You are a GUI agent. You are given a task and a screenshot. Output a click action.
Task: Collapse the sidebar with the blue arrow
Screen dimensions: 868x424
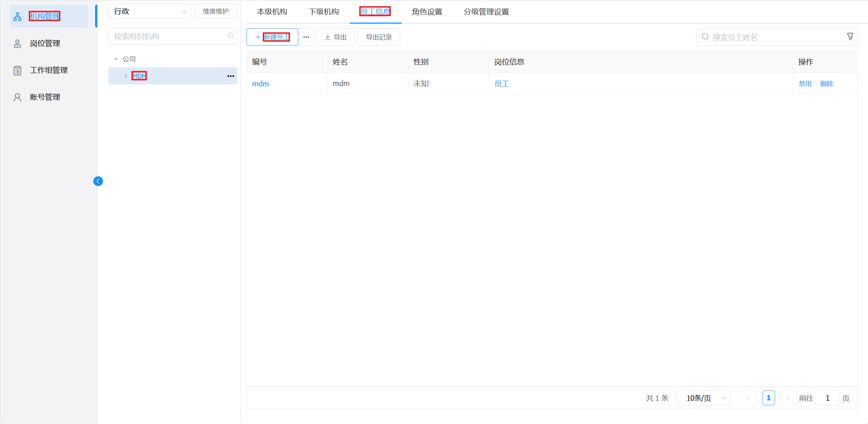98,181
